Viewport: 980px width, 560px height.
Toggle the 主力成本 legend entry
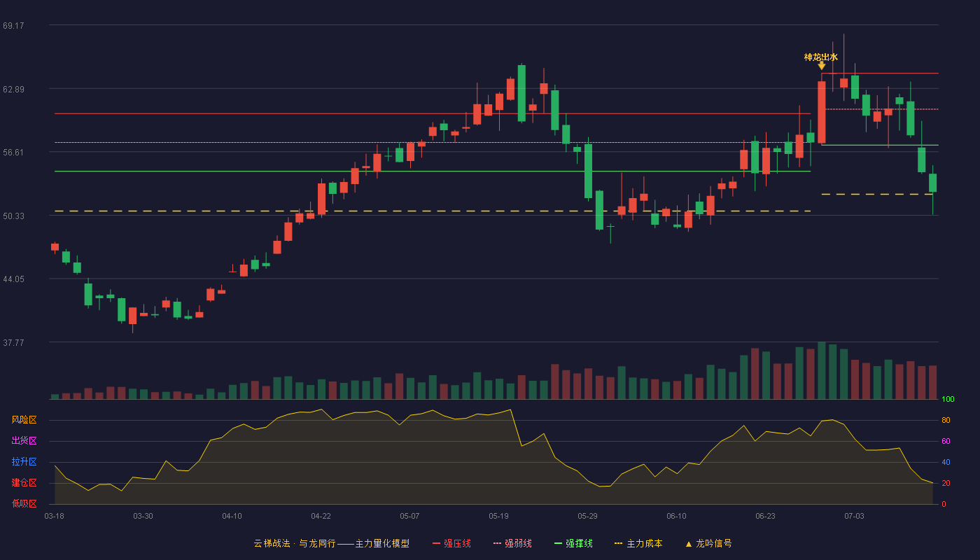(638, 543)
